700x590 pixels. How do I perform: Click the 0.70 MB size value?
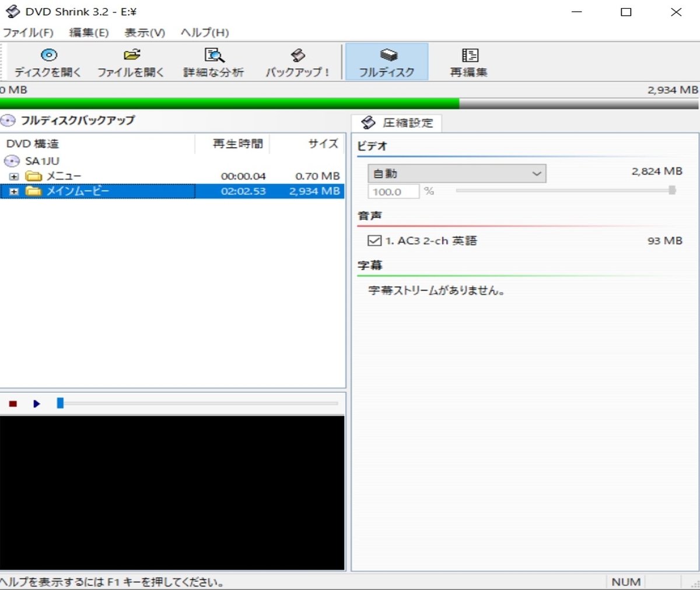tap(317, 176)
